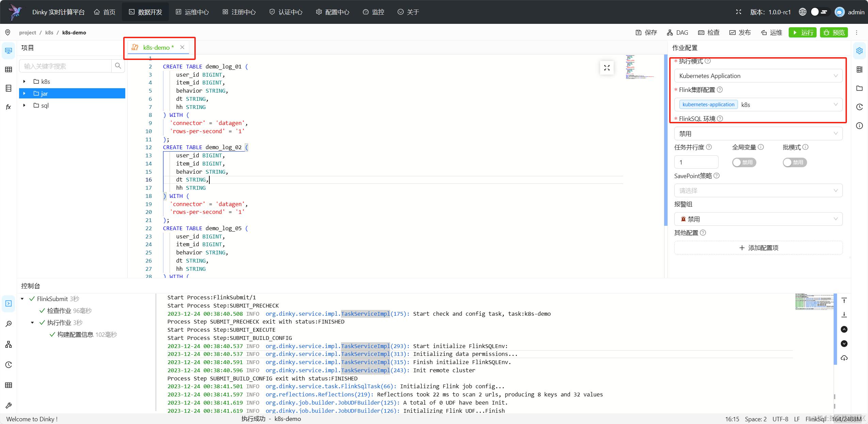The image size is (868, 424).
Task: Toggle the 全局变量 switch
Action: [x=744, y=162]
